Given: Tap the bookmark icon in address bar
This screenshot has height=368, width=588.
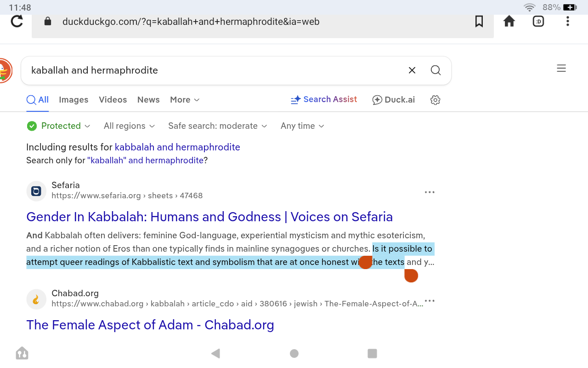Looking at the screenshot, I should coord(479,22).
